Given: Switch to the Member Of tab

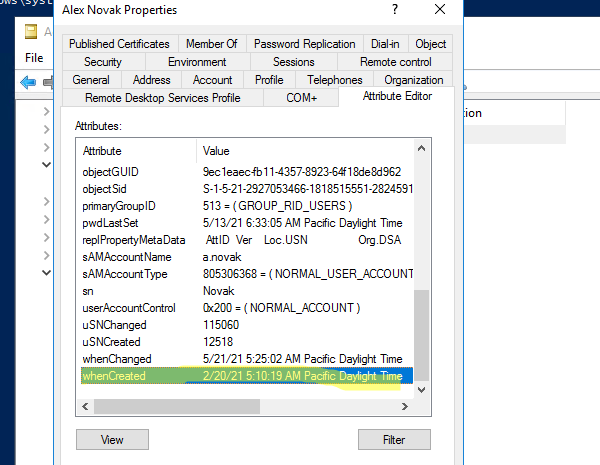Looking at the screenshot, I should tap(212, 44).
